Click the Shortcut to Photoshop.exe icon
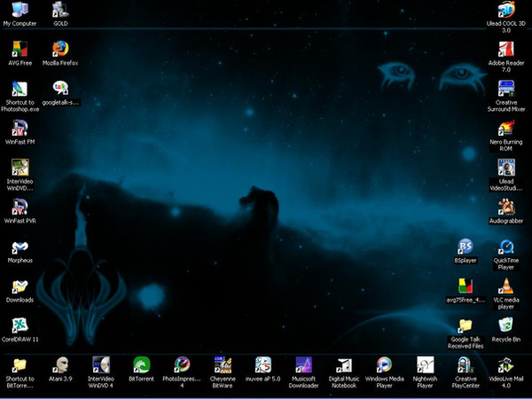Screen dimensions: 532x399 coord(20,89)
